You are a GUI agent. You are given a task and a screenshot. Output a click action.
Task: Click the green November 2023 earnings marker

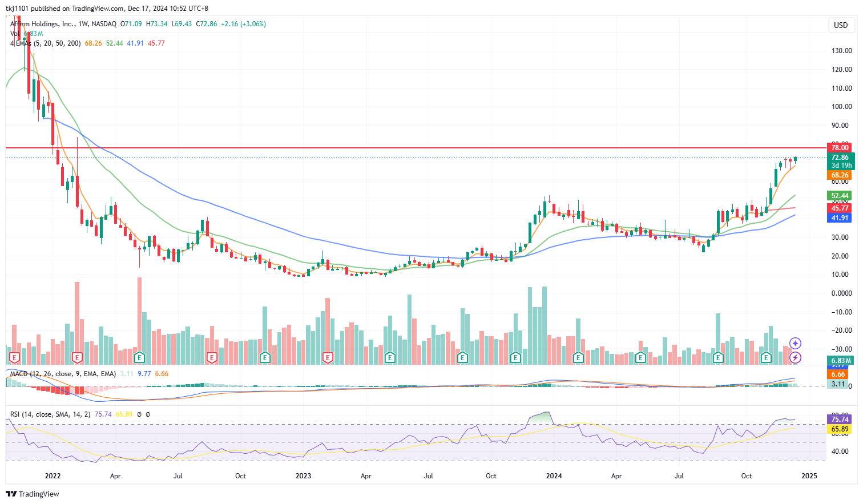point(515,358)
